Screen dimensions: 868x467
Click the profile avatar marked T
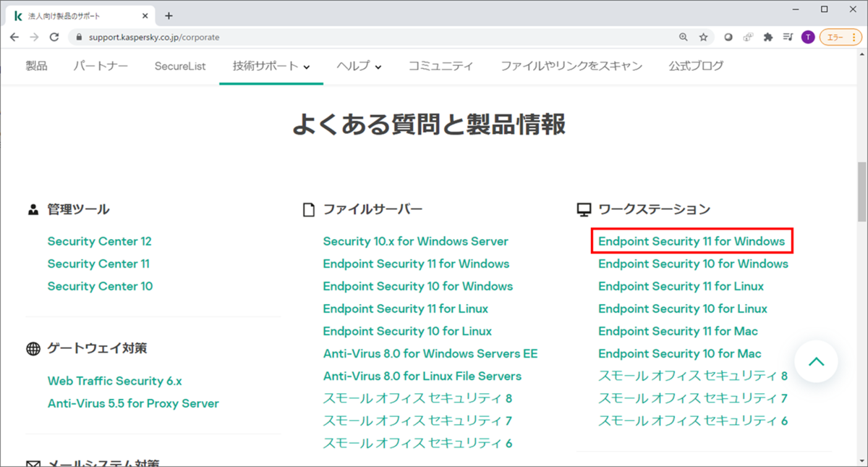pyautogui.click(x=808, y=37)
